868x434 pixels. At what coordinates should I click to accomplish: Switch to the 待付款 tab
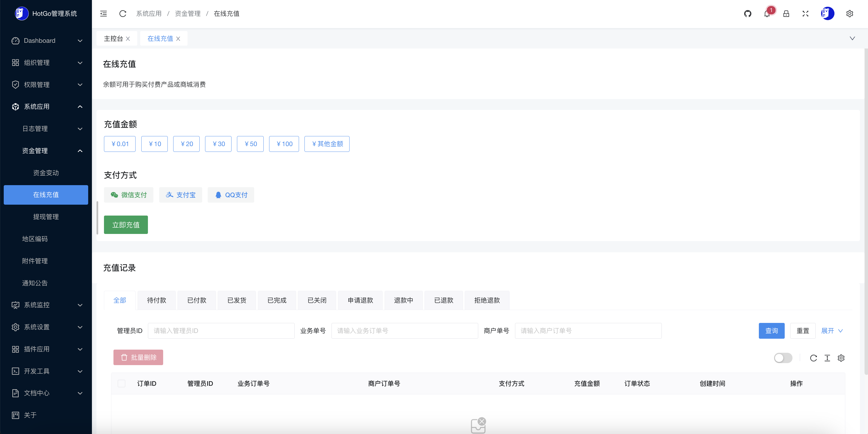click(x=156, y=300)
